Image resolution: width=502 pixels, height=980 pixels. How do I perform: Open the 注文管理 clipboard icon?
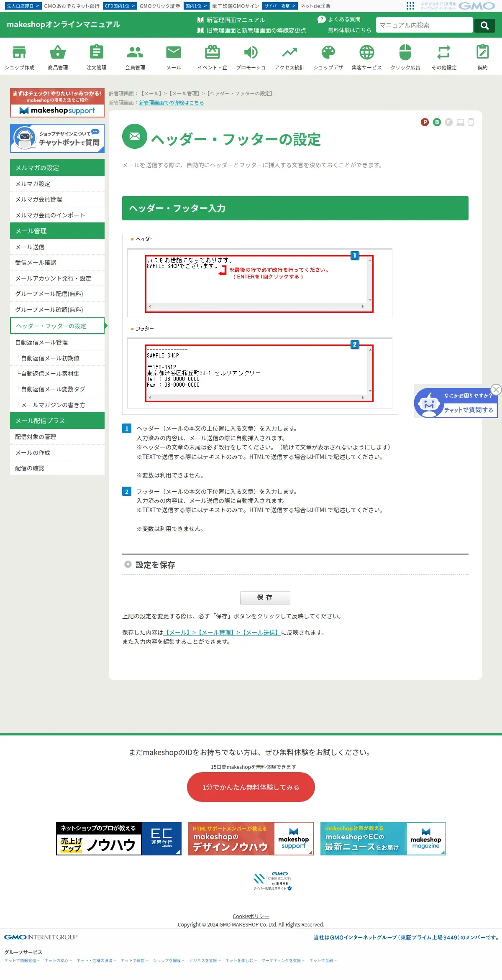tap(96, 53)
